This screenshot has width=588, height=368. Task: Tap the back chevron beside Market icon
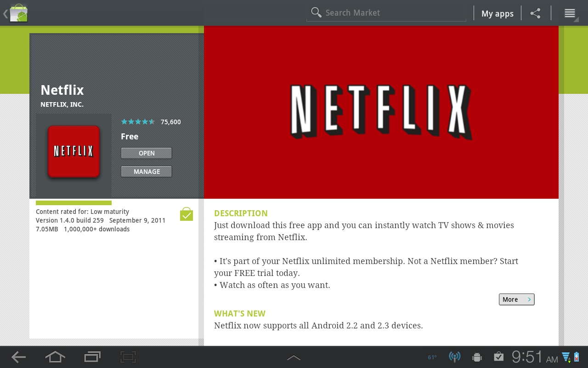[x=6, y=14]
